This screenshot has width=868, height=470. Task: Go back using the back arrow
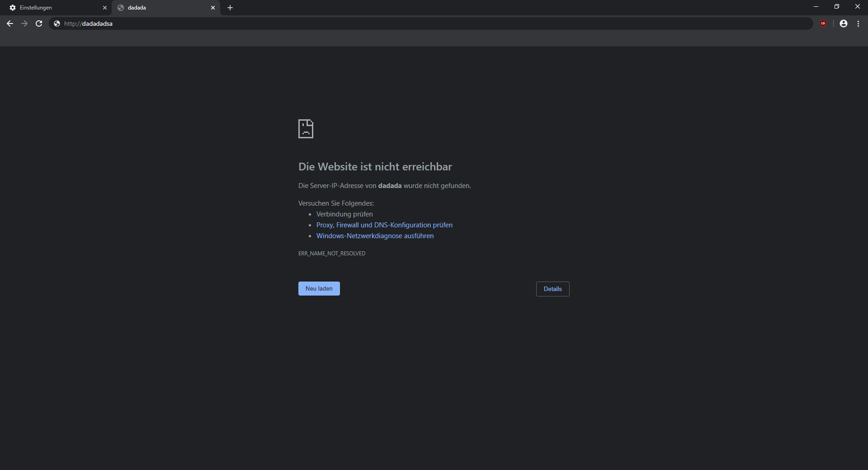(10, 23)
